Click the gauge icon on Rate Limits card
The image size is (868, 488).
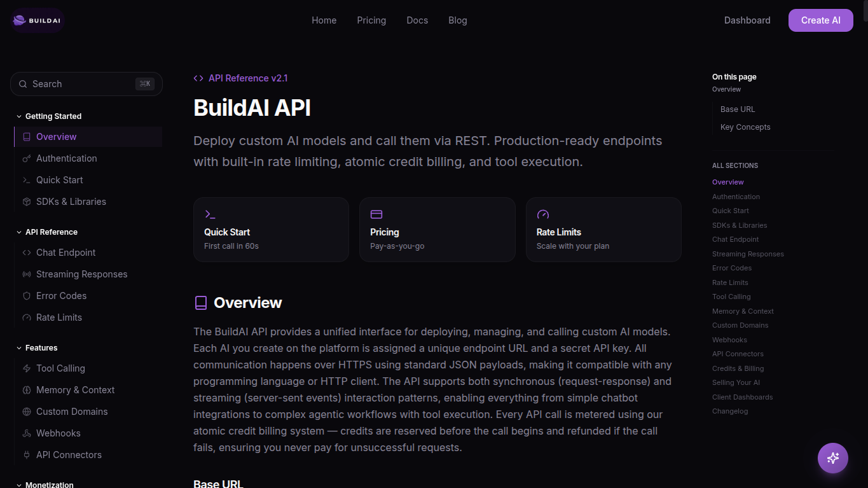pyautogui.click(x=543, y=214)
